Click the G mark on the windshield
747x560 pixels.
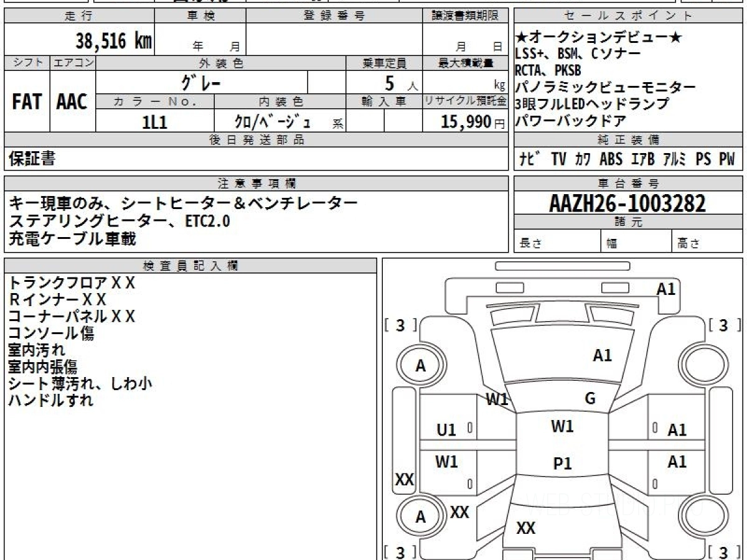[x=590, y=399]
